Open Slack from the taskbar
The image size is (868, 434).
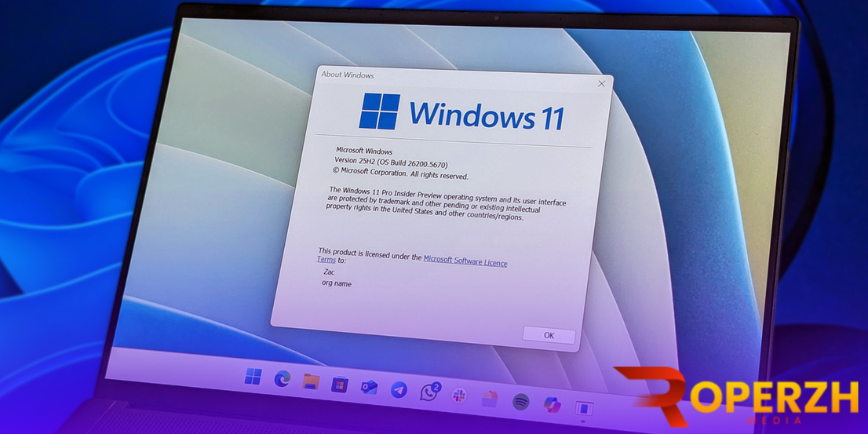tap(459, 396)
